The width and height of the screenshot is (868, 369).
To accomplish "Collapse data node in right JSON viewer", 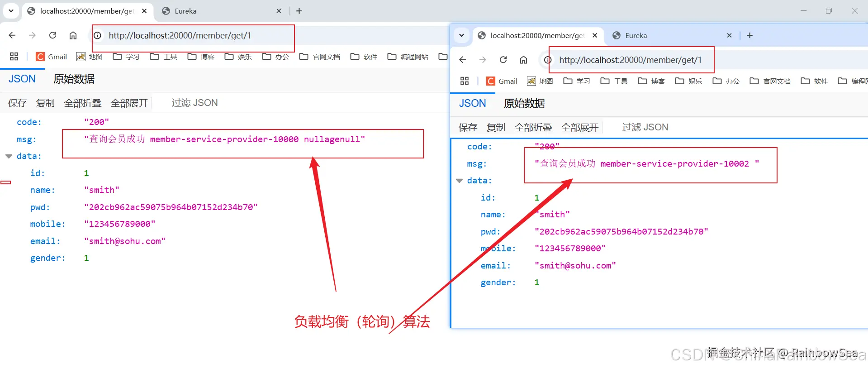I will [459, 181].
